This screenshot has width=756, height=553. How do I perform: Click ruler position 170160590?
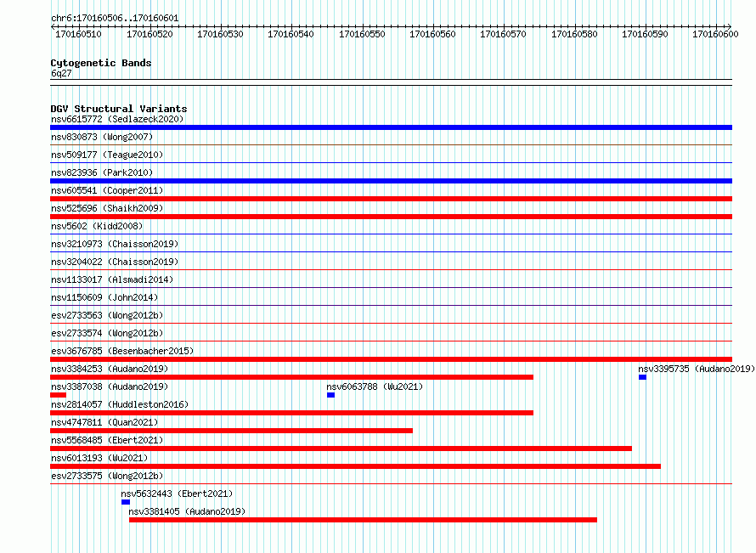[x=645, y=34]
